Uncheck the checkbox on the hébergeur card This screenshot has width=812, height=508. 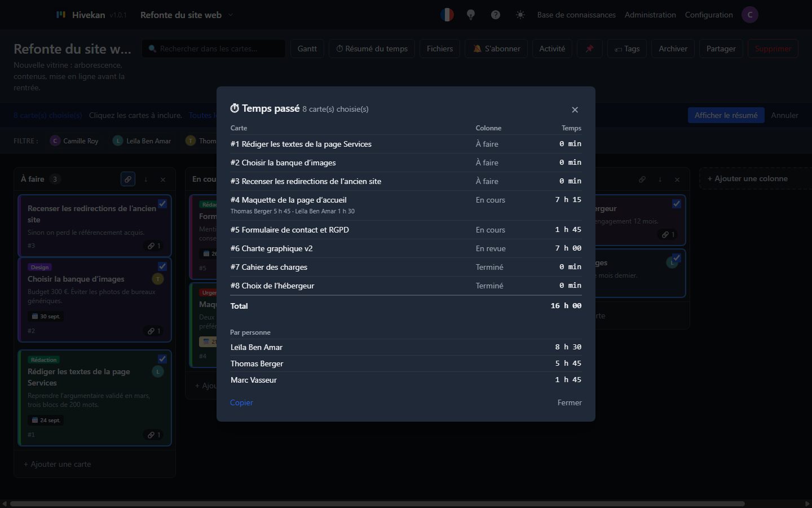[677, 204]
